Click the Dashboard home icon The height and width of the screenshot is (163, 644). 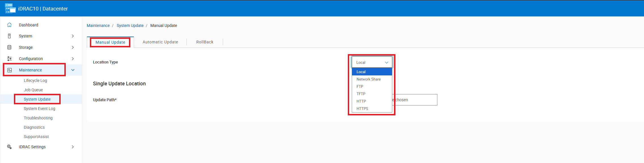[x=9, y=25]
